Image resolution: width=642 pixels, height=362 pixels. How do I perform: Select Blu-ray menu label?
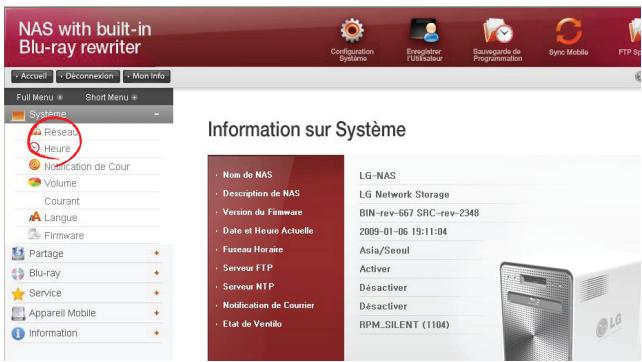(45, 273)
